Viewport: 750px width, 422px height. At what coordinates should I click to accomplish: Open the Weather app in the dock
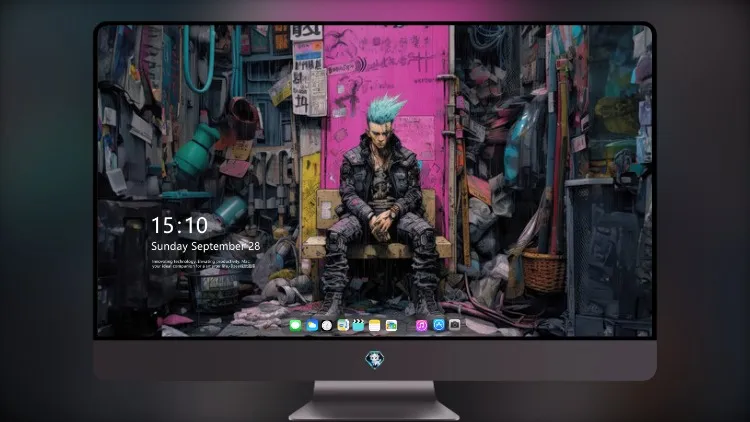(312, 326)
